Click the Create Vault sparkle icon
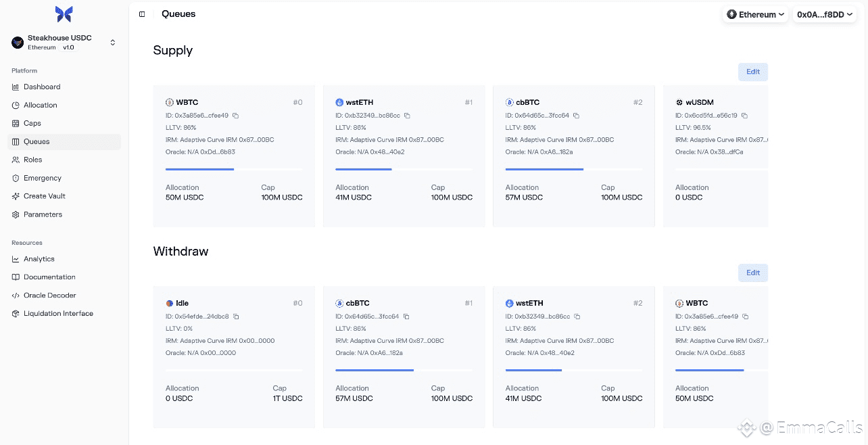 pos(16,196)
